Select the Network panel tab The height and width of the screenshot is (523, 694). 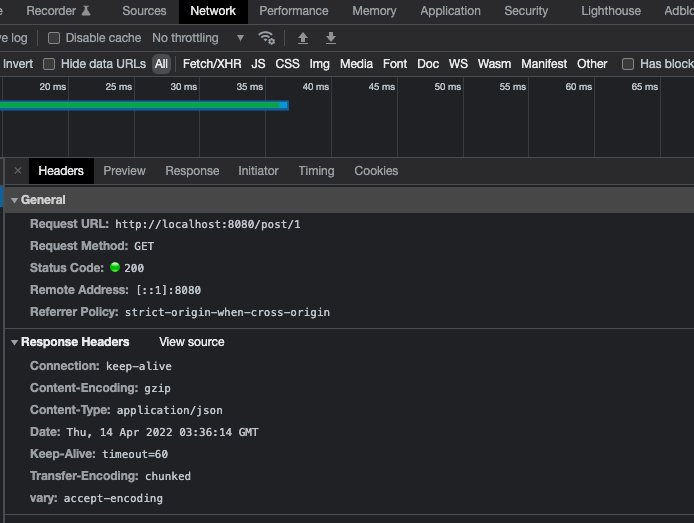click(213, 11)
